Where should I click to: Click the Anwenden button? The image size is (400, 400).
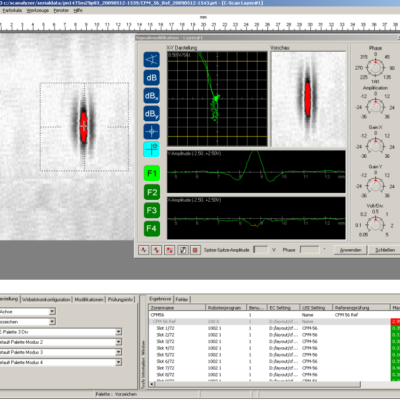[x=350, y=250]
